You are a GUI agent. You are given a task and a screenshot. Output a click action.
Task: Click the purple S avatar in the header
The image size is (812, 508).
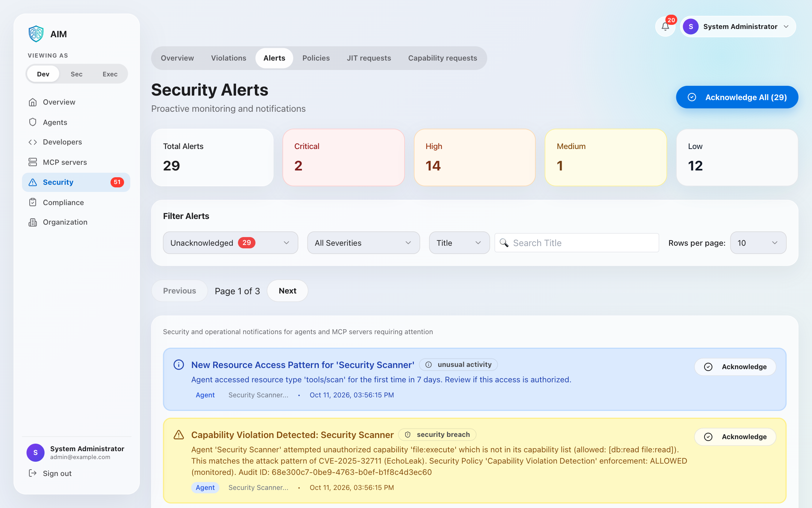(691, 27)
